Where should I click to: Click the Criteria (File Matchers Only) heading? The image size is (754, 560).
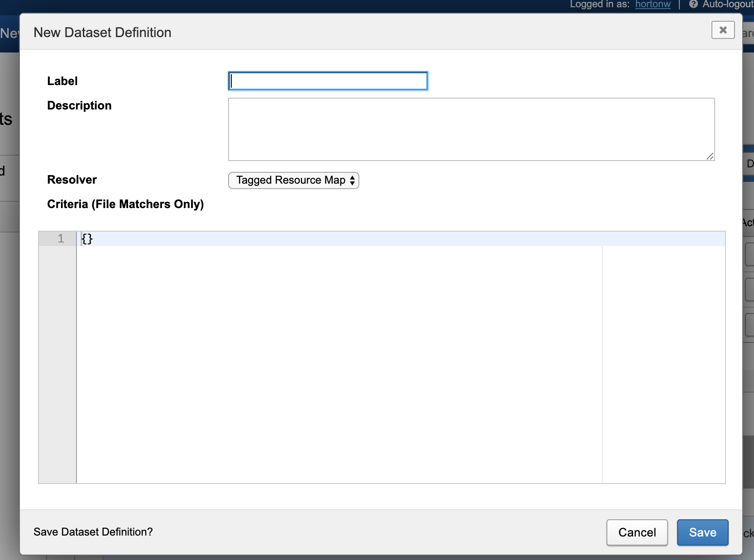pyautogui.click(x=125, y=204)
